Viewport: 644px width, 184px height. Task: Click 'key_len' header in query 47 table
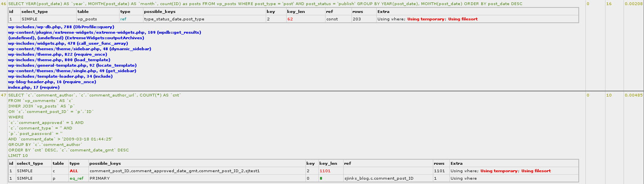(x=328, y=164)
